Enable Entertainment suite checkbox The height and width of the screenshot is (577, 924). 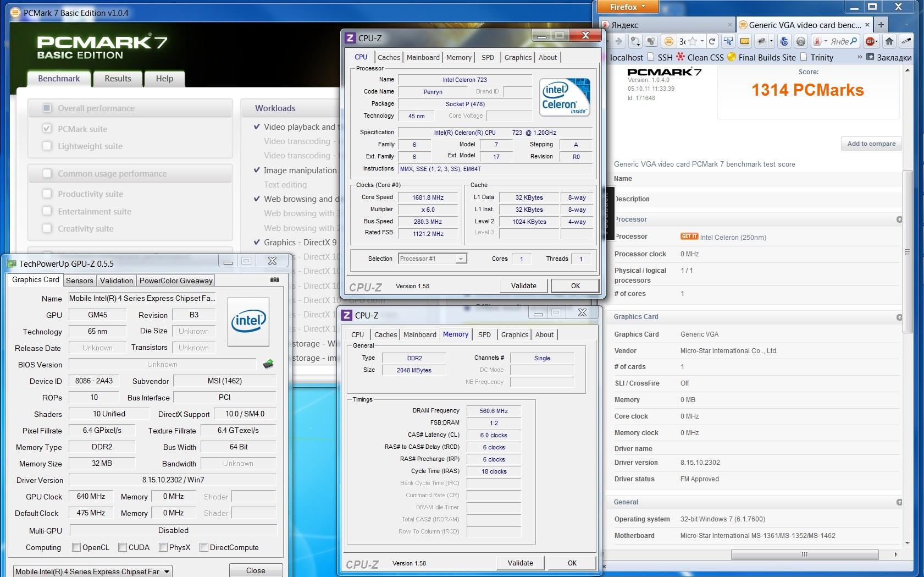pos(47,211)
